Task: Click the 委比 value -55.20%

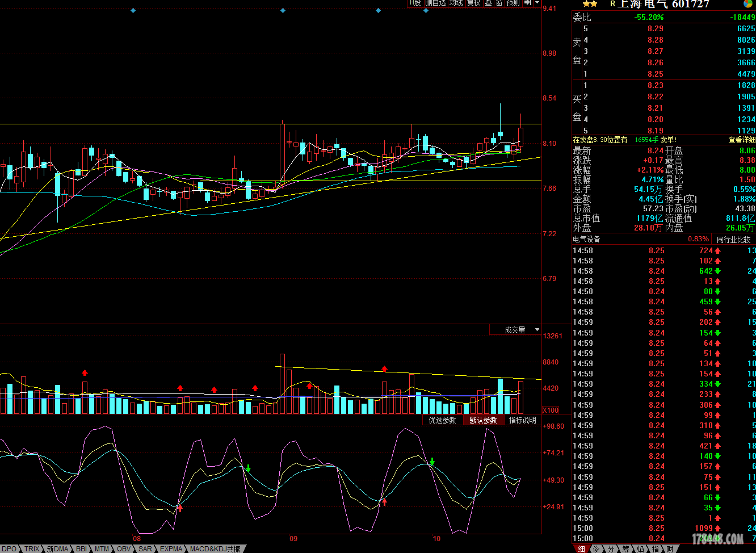Action: pos(649,17)
